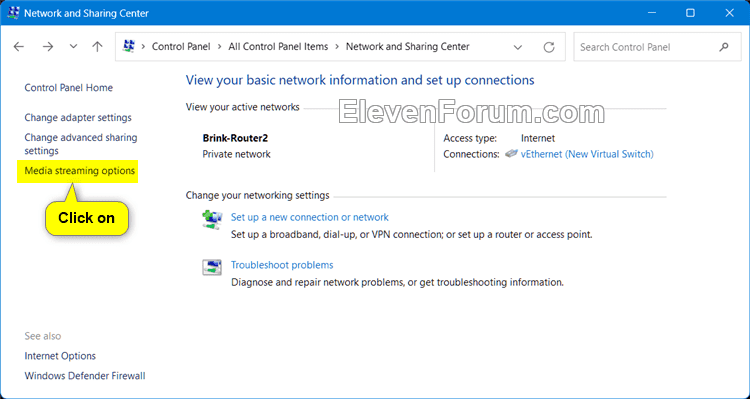
Task: Select Network and Sharing Center breadcrumb
Action: pos(408,46)
